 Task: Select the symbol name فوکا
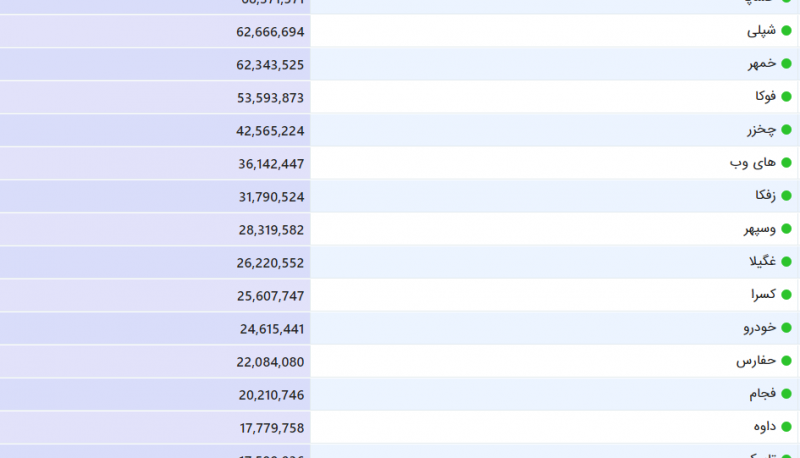(x=766, y=96)
